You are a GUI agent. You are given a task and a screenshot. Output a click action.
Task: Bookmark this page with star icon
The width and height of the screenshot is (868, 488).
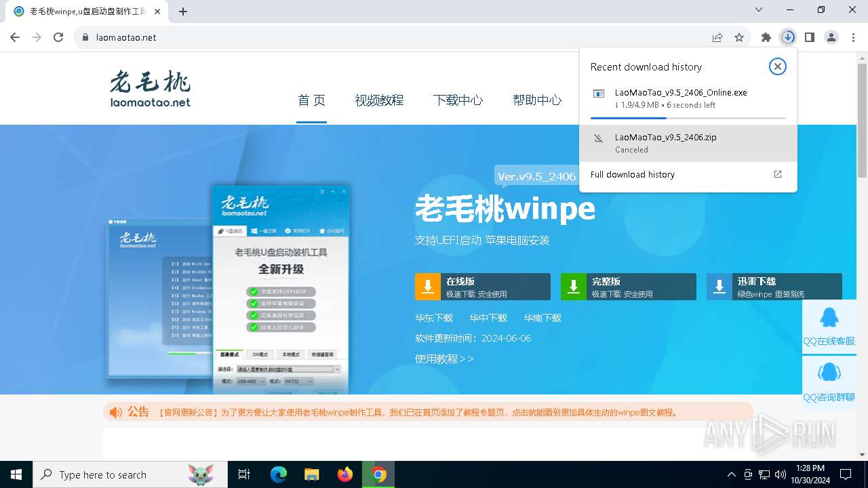click(x=739, y=38)
